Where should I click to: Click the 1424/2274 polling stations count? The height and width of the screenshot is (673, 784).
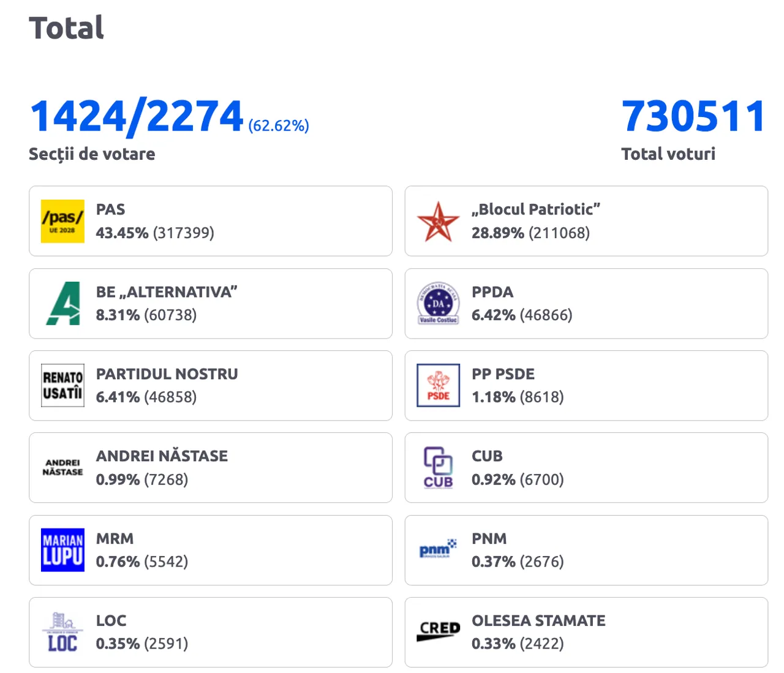137,116
